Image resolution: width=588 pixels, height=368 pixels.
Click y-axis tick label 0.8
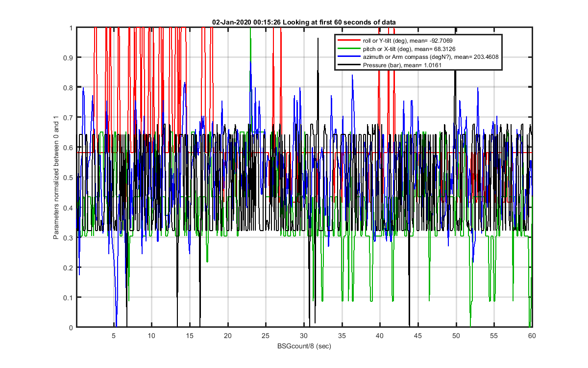(x=68, y=88)
